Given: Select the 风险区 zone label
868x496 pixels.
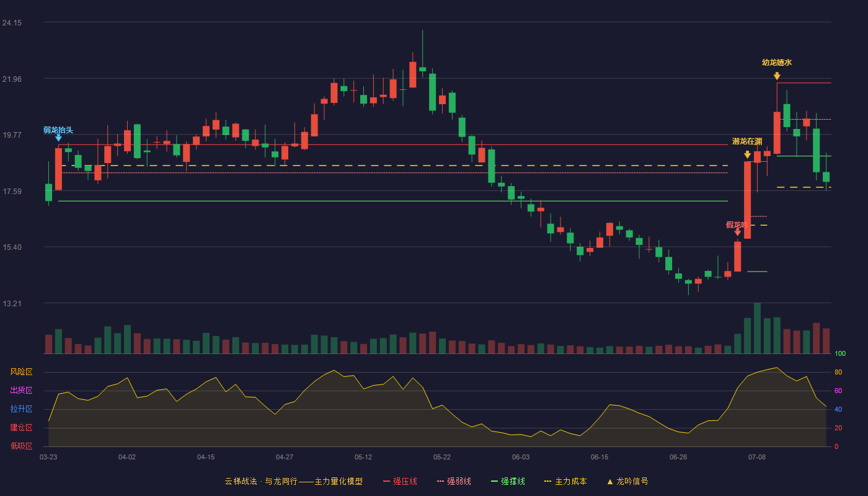Looking at the screenshot, I should pyautogui.click(x=21, y=372).
